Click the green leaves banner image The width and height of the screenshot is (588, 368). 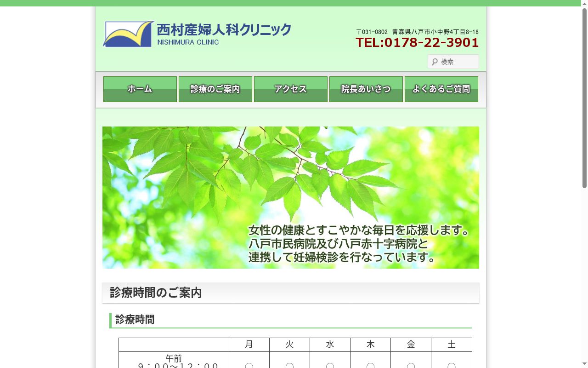291,197
